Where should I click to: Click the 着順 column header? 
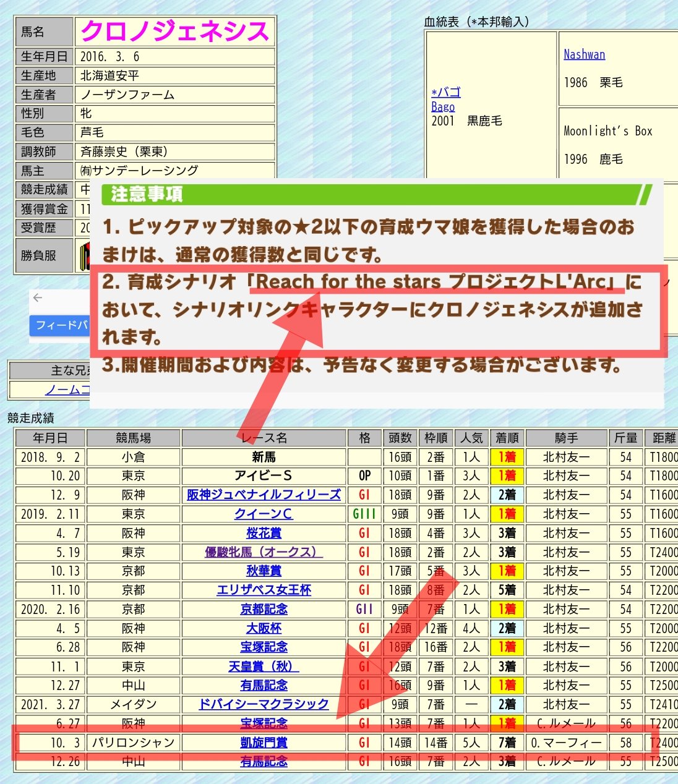[x=507, y=438]
